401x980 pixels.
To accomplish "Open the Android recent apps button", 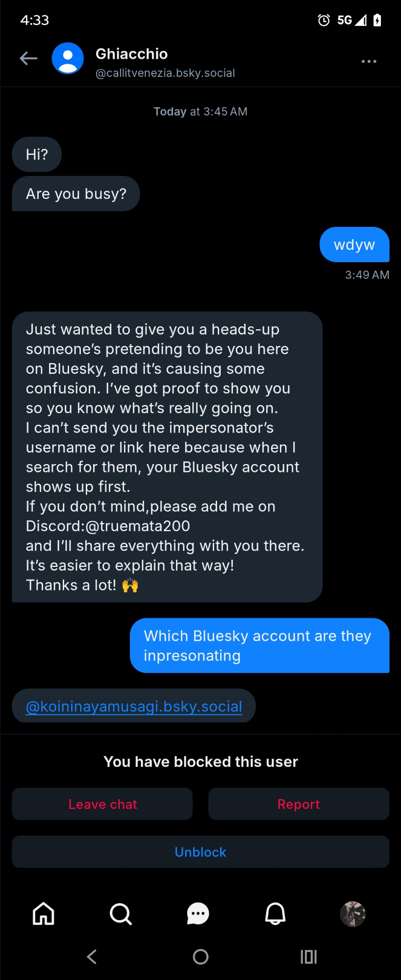I will (308, 956).
